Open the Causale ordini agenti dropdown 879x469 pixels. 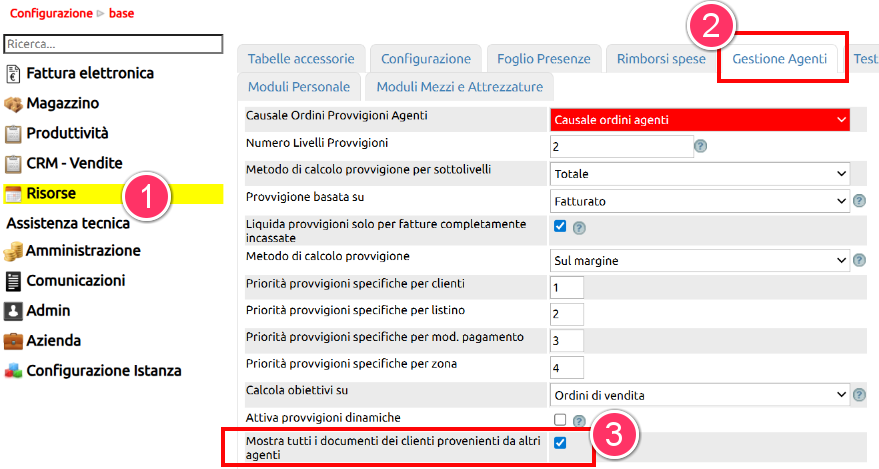coord(700,120)
